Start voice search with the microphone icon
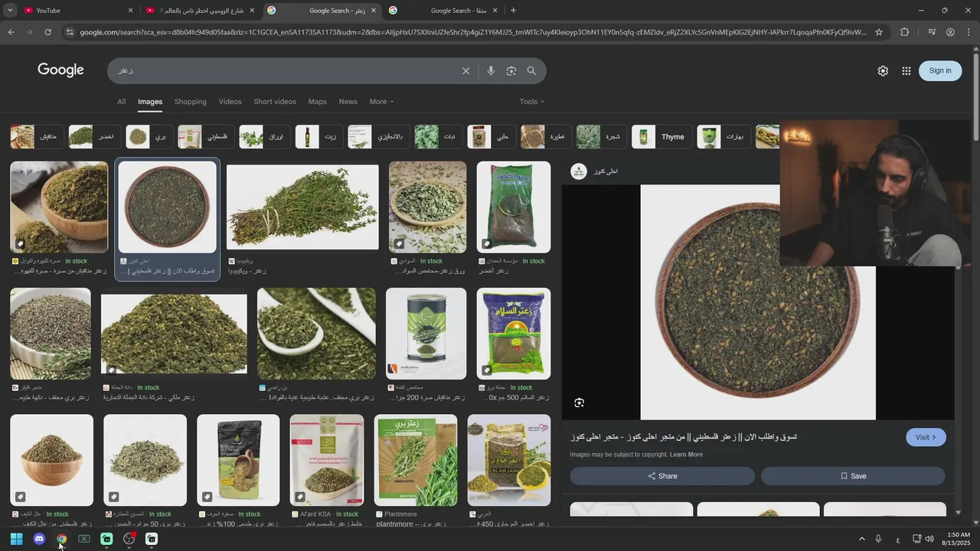 491,71
